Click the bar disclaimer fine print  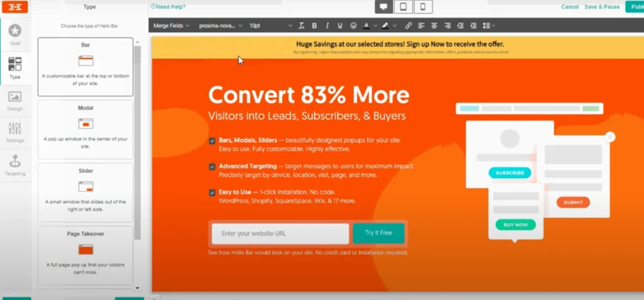pyautogui.click(x=401, y=52)
